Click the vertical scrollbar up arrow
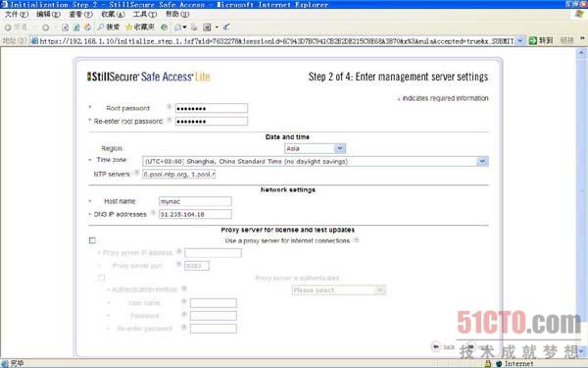 tap(581, 53)
